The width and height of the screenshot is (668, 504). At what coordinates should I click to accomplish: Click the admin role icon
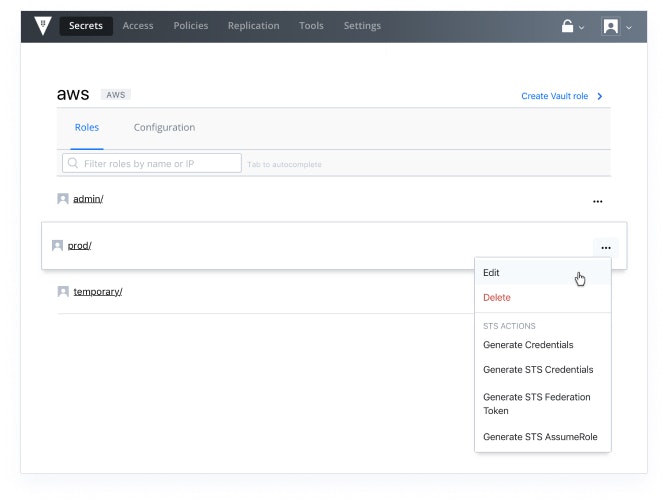coord(63,199)
